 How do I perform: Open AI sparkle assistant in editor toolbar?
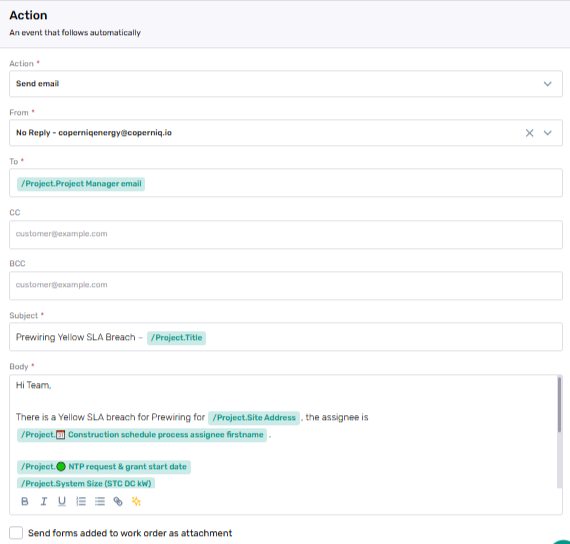pyautogui.click(x=136, y=501)
